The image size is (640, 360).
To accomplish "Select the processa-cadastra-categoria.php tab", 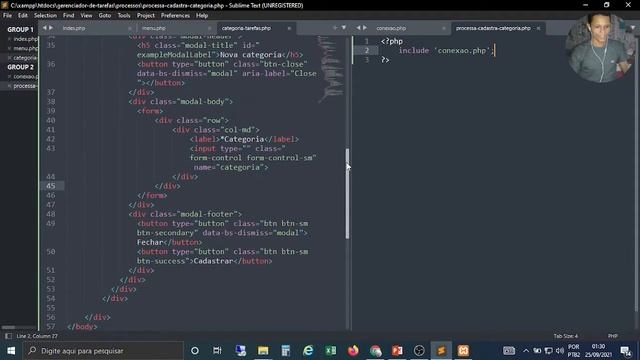I will [x=493, y=28].
